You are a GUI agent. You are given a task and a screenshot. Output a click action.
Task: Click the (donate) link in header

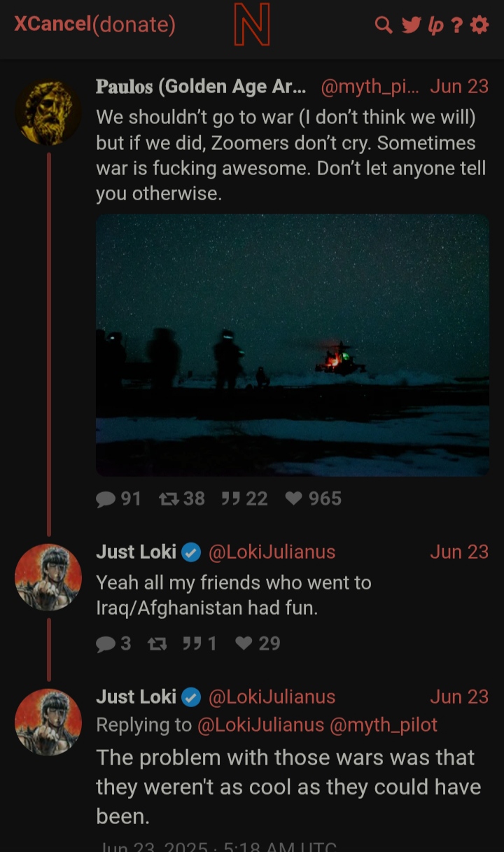coord(134,25)
